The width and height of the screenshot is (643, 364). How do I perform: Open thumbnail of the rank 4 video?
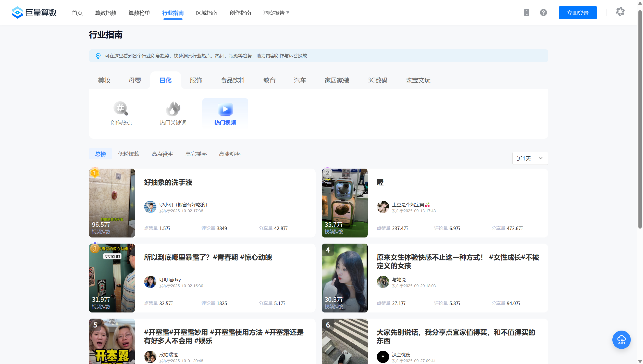click(x=344, y=278)
